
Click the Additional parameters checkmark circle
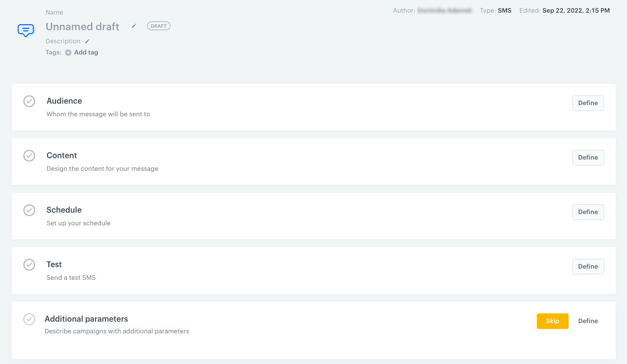[29, 319]
